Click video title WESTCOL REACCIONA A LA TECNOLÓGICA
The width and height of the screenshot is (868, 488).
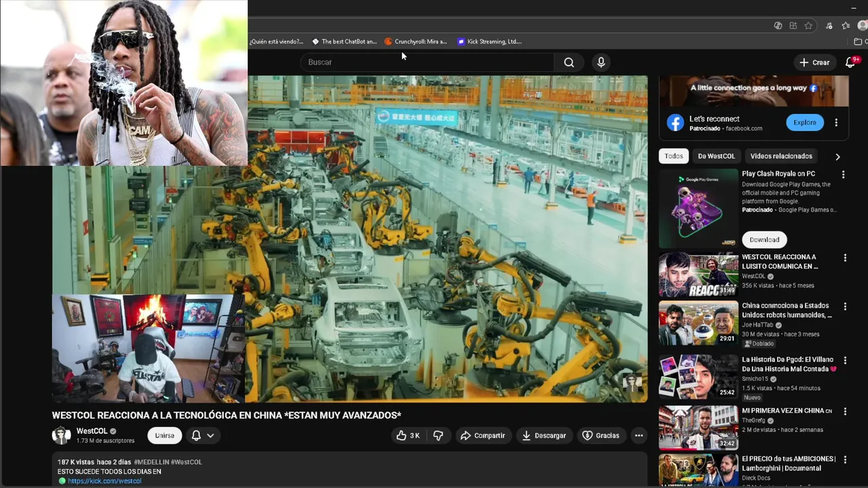pos(226,415)
